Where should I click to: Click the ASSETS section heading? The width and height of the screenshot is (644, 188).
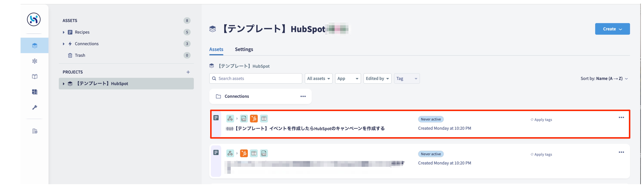click(x=70, y=20)
